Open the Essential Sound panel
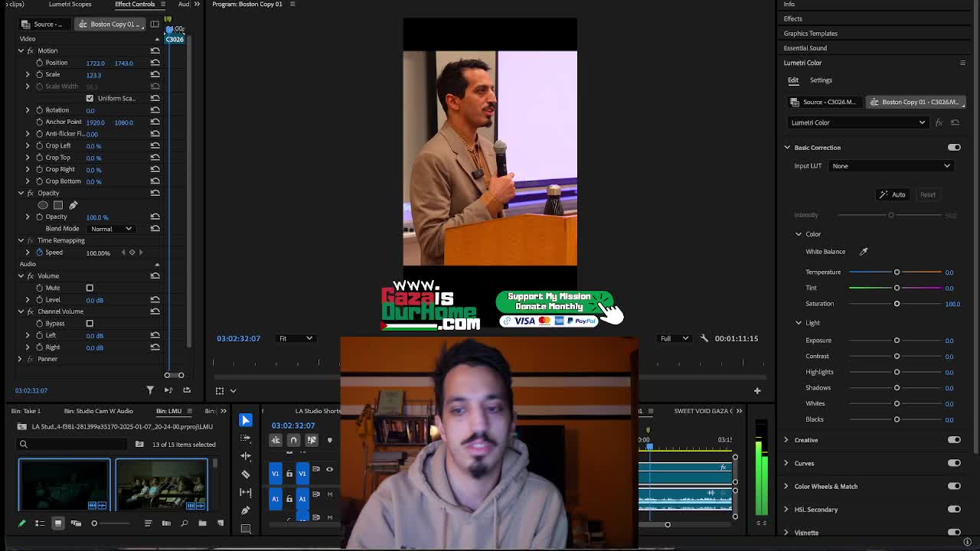This screenshot has height=551, width=980. (805, 48)
